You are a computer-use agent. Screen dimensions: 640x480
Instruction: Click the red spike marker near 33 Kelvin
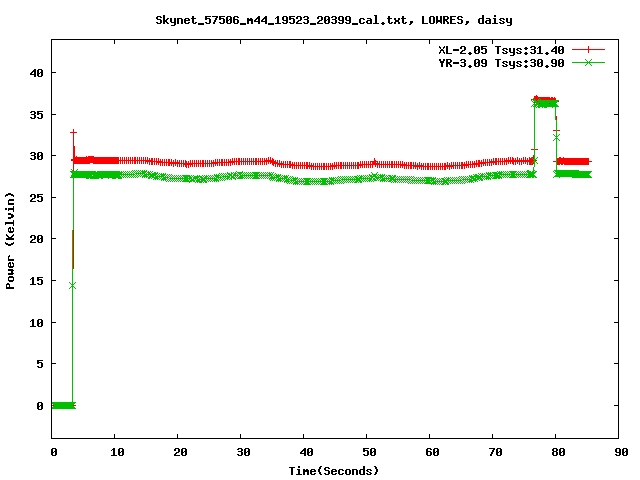pyautogui.click(x=73, y=133)
